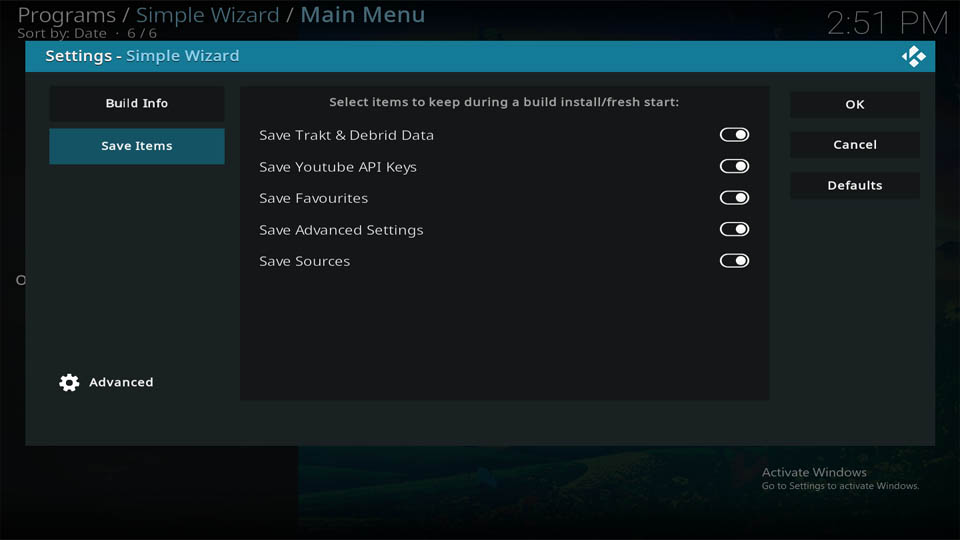Viewport: 960px width, 540px height.
Task: Turn off the Save Sources switch
Action: coord(734,261)
